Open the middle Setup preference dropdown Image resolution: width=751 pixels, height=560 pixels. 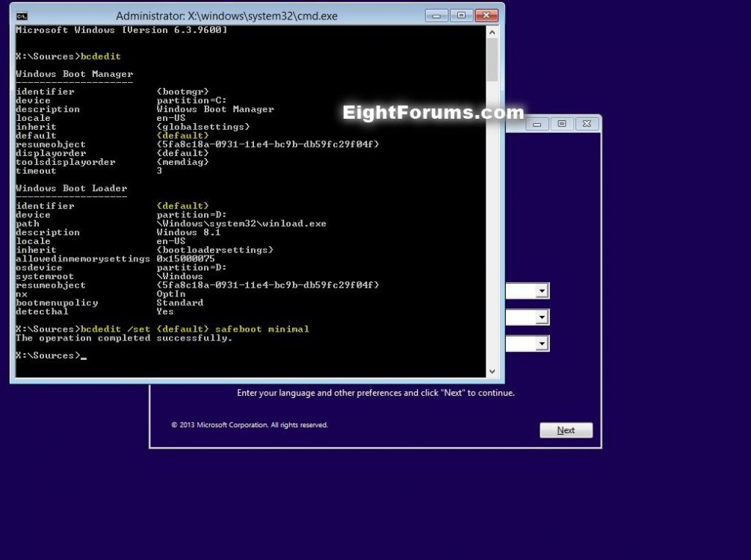click(x=543, y=317)
